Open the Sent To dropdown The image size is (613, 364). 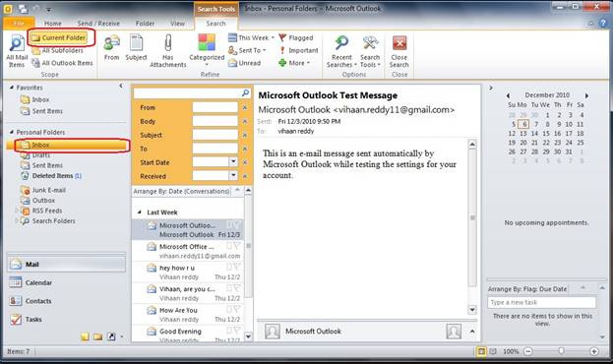[247, 50]
